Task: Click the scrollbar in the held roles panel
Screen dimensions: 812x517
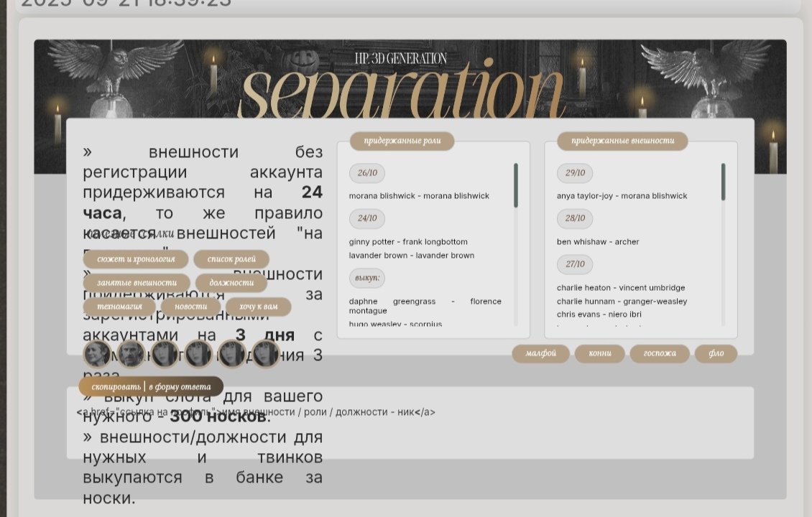Action: point(515,186)
